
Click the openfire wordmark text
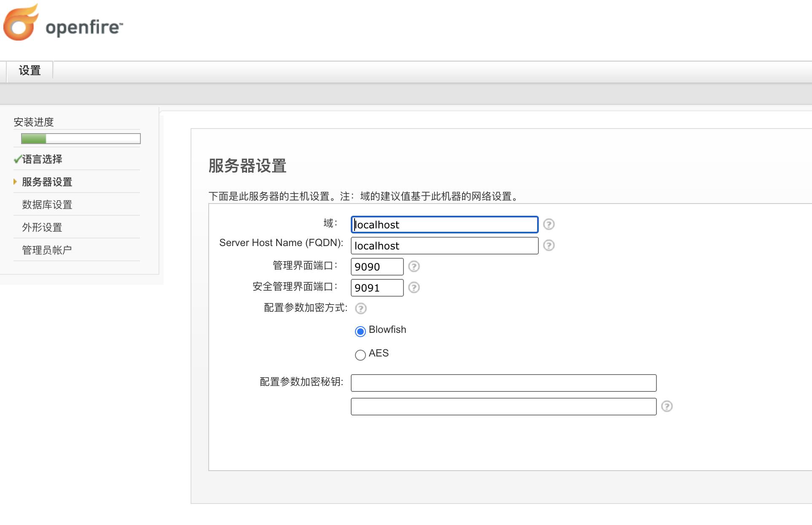(x=84, y=27)
